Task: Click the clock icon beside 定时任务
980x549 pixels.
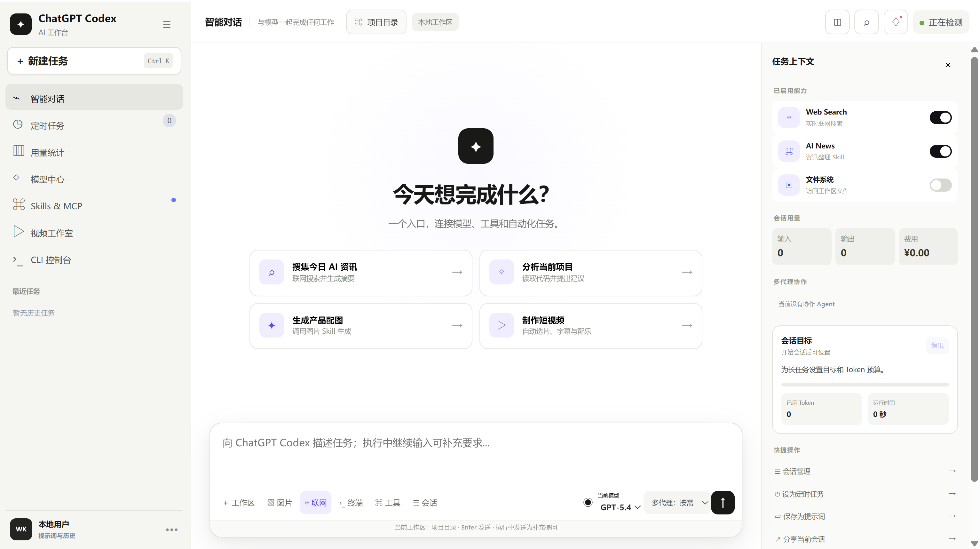Action: (x=18, y=124)
